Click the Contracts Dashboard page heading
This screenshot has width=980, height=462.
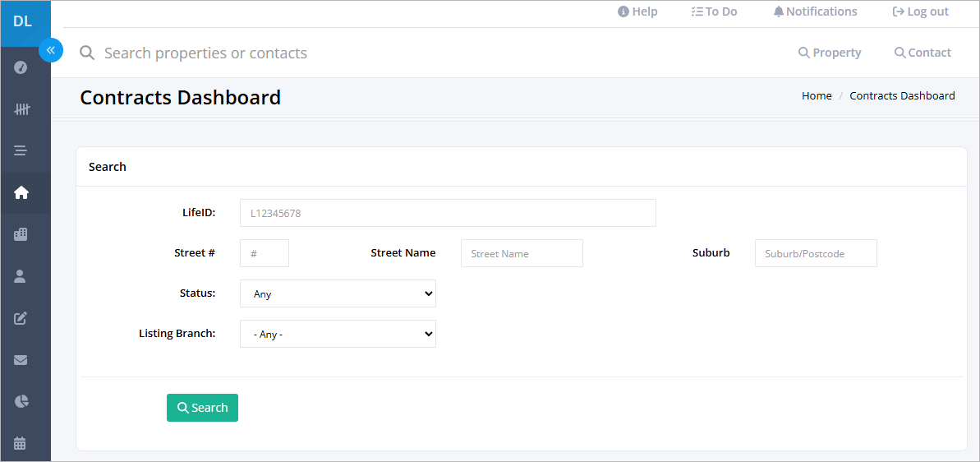181,98
